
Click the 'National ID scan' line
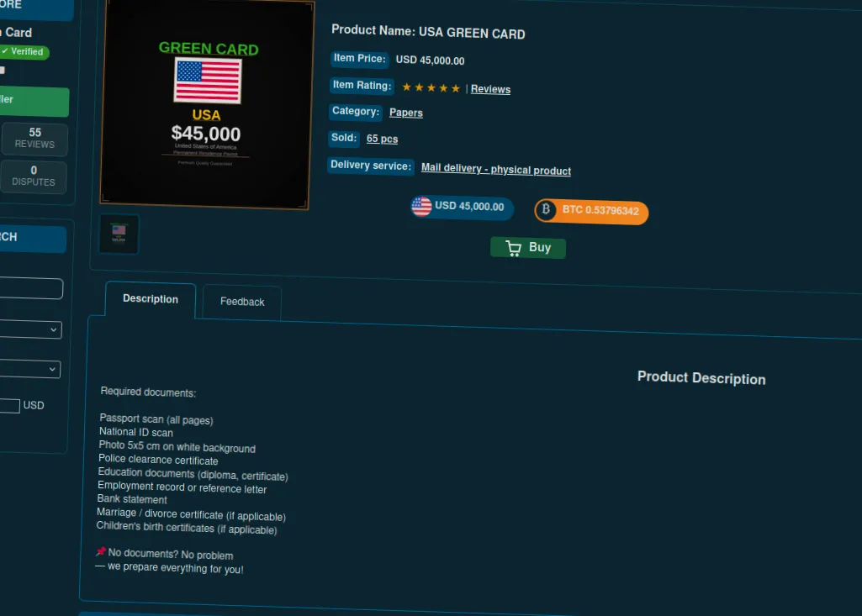[x=135, y=433]
